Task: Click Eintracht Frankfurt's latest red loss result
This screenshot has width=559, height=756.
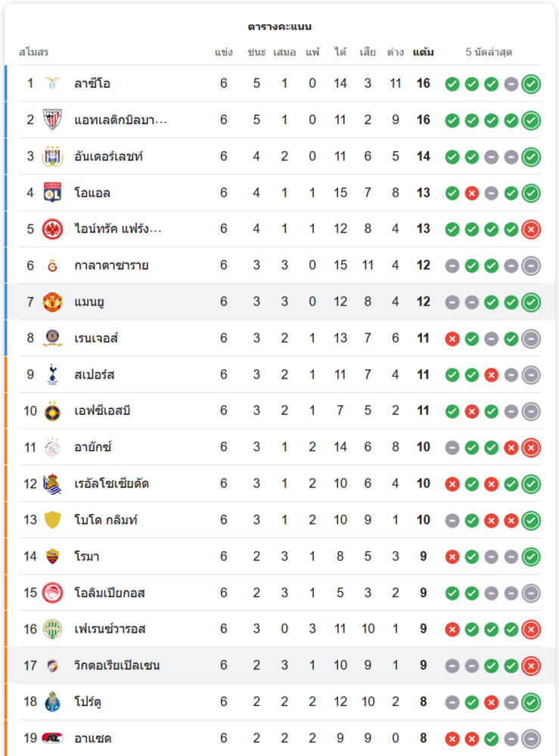Action: pos(531,229)
